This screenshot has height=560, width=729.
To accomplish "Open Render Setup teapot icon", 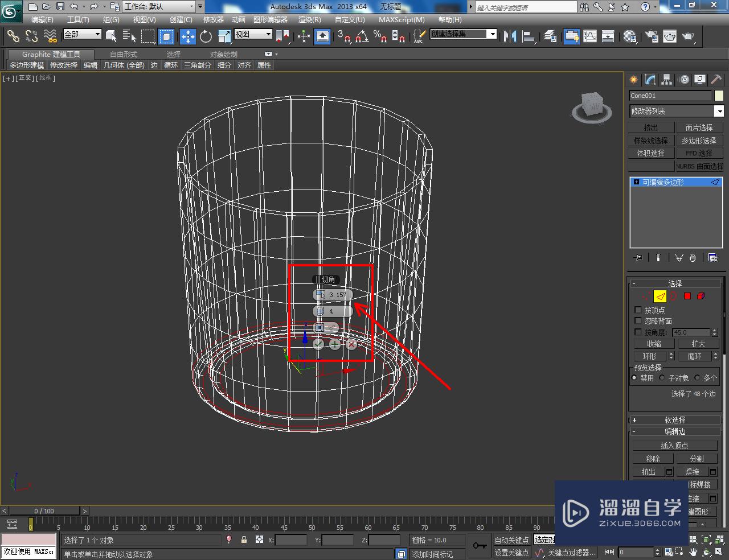I will click(x=651, y=36).
